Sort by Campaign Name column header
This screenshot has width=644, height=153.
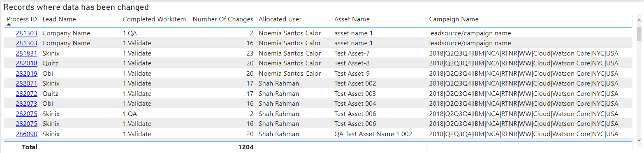point(454,19)
